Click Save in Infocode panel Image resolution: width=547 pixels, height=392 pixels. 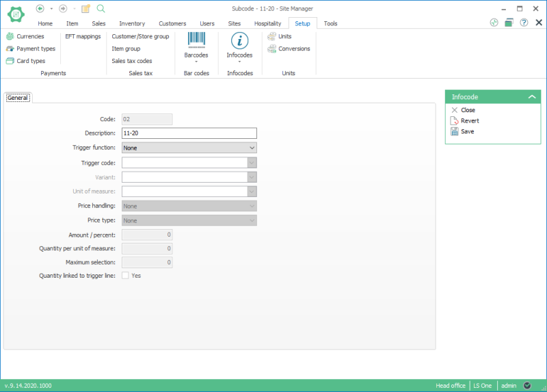[467, 131]
